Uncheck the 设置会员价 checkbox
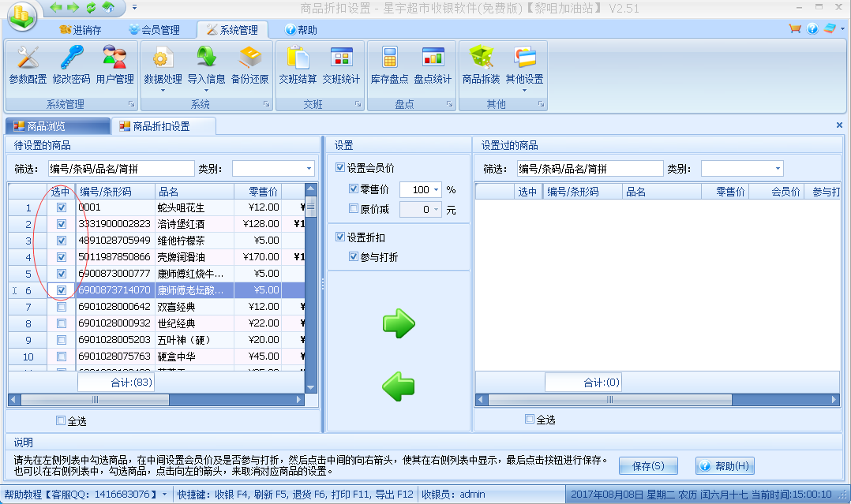851x504 pixels. [340, 167]
